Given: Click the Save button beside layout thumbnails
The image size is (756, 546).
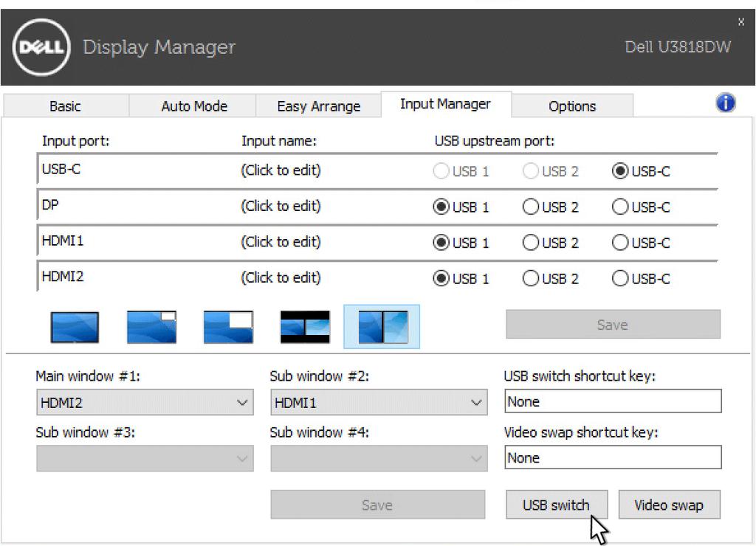Looking at the screenshot, I should pos(613,325).
